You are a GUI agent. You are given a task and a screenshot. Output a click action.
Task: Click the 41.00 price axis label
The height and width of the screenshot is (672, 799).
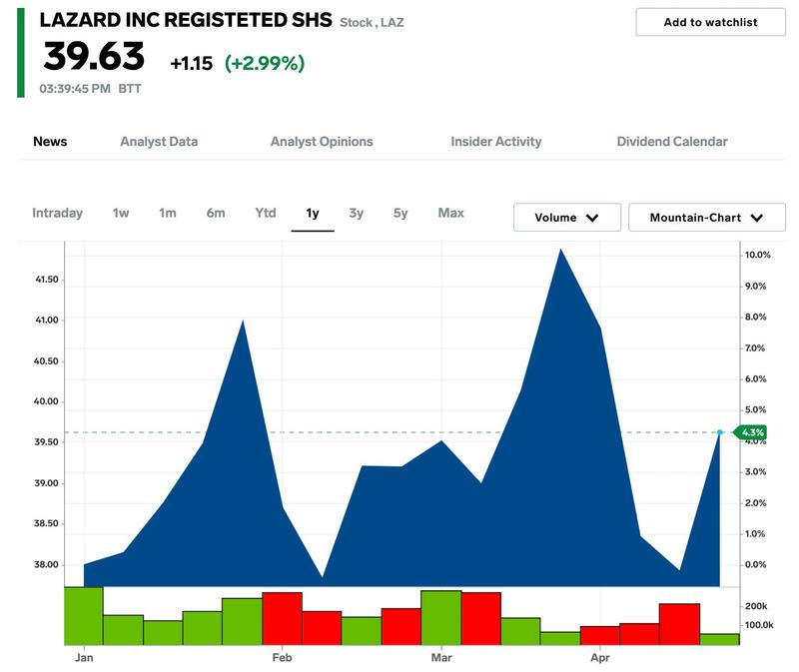click(x=47, y=320)
